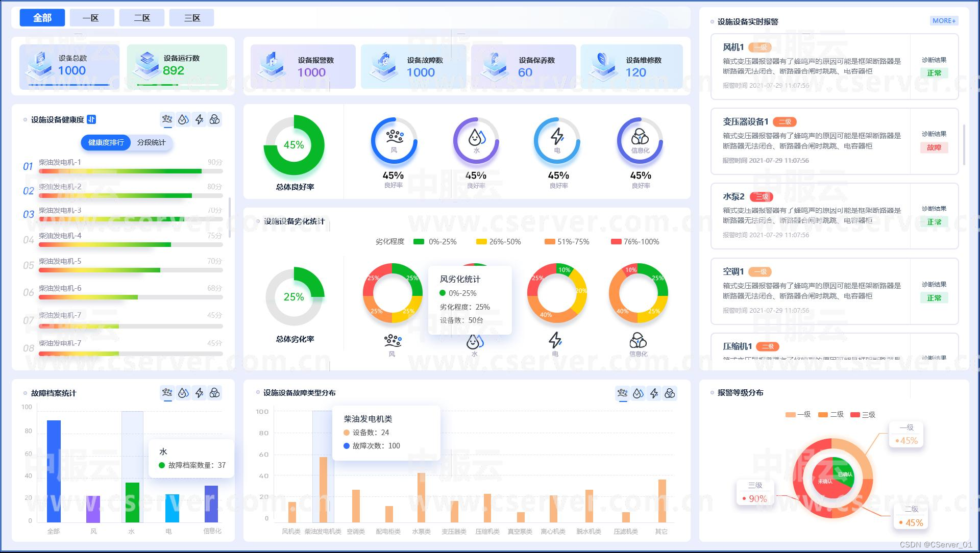Toggle 三级 legend in alarm level chart
This screenshot has width=980, height=553.
click(863, 415)
